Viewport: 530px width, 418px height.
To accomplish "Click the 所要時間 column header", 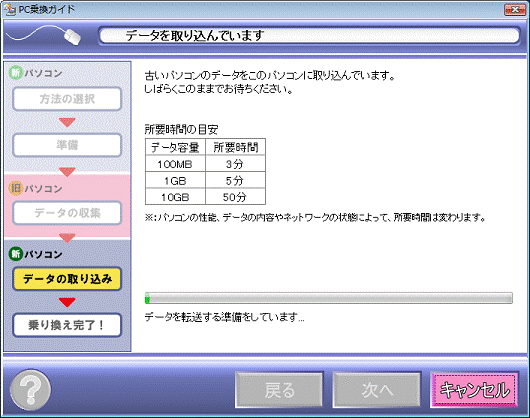I will point(235,147).
